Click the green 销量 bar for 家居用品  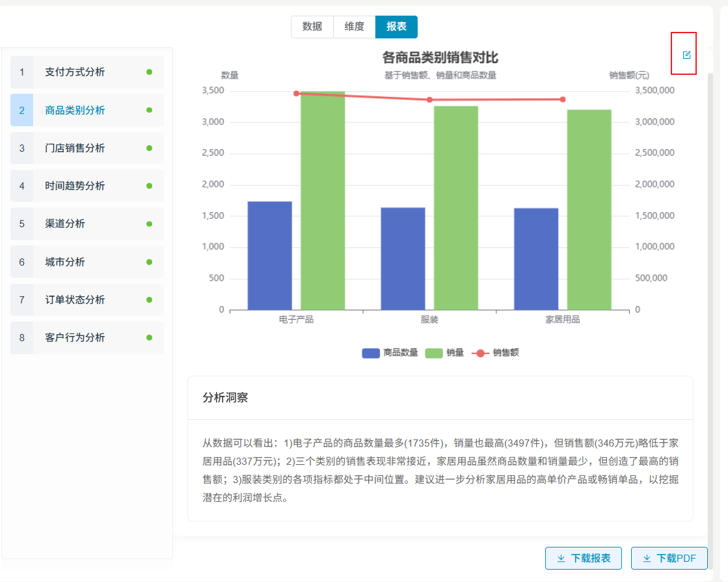[x=589, y=210]
